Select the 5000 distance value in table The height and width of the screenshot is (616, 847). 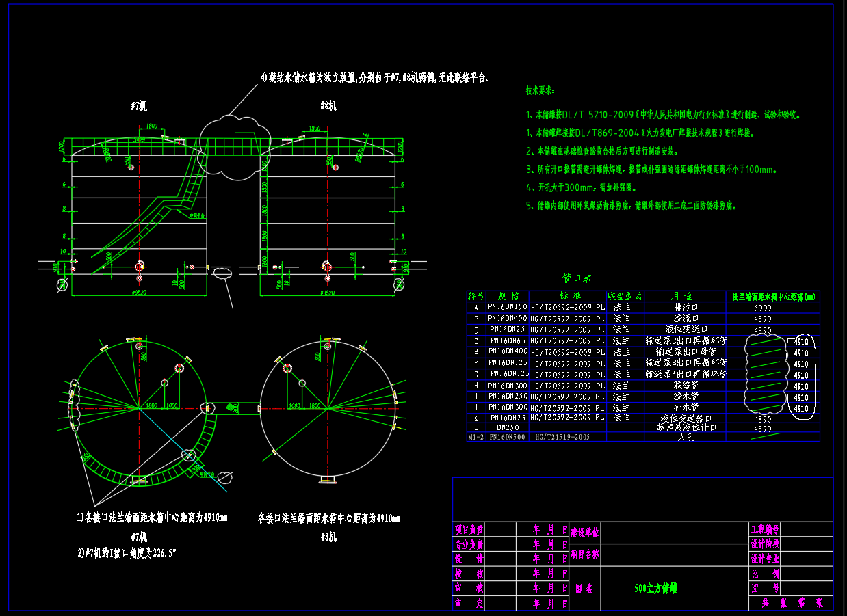762,308
